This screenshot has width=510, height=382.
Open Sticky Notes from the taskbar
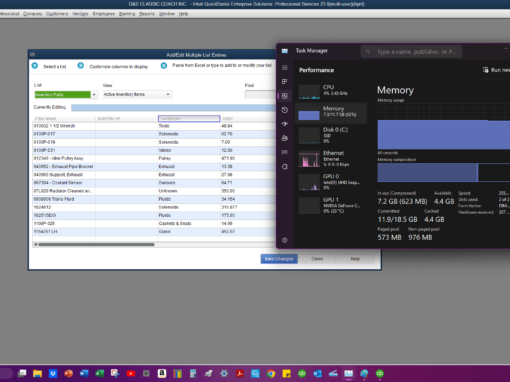pyautogui.click(x=286, y=373)
